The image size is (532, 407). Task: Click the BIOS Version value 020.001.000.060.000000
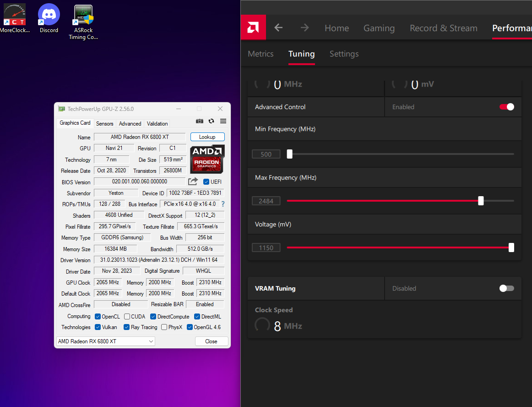(140, 181)
